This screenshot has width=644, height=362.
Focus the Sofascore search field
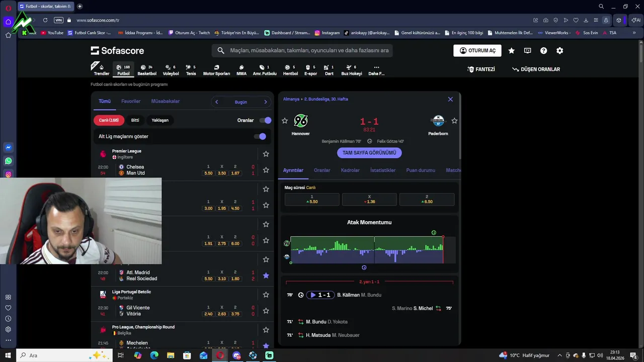pyautogui.click(x=302, y=50)
